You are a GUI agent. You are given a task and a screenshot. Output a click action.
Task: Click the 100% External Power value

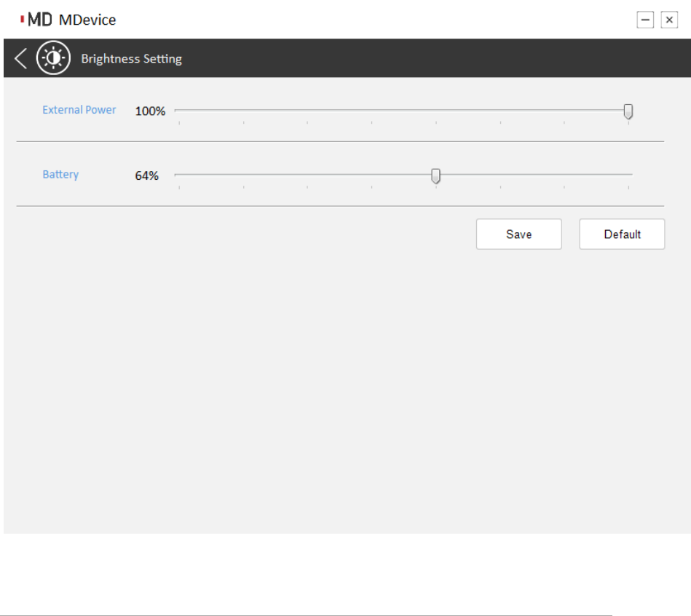pyautogui.click(x=150, y=111)
